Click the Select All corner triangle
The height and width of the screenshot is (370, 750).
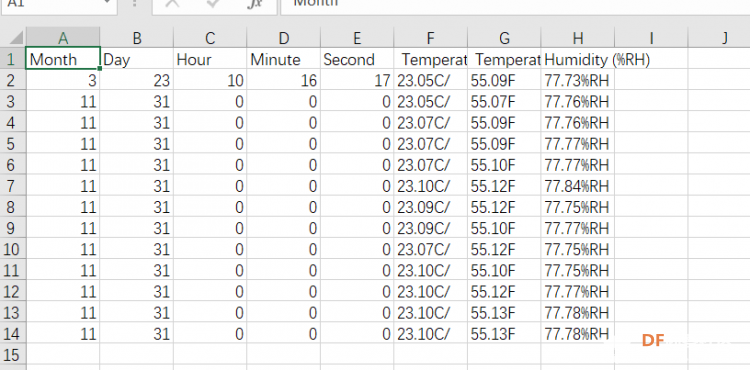coord(16,38)
